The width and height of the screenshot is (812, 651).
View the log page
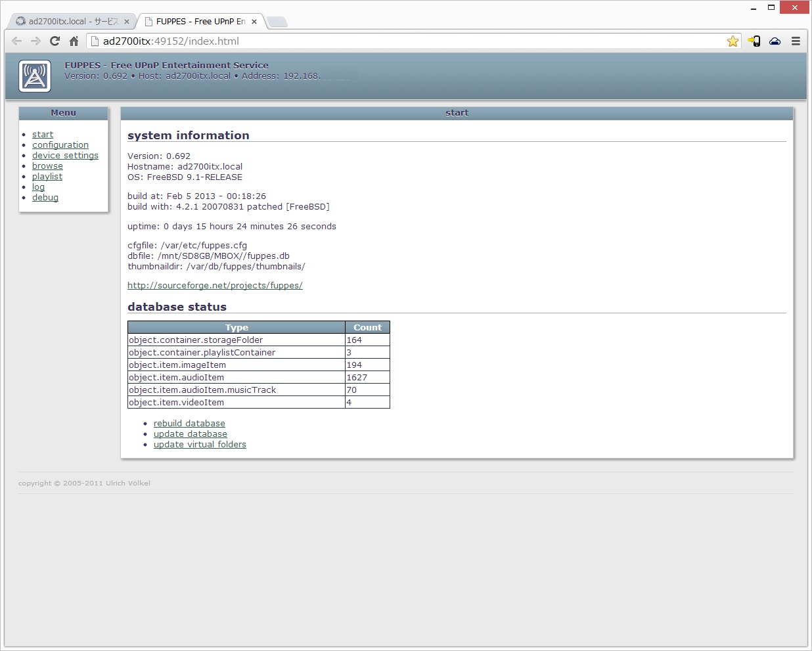coord(38,187)
